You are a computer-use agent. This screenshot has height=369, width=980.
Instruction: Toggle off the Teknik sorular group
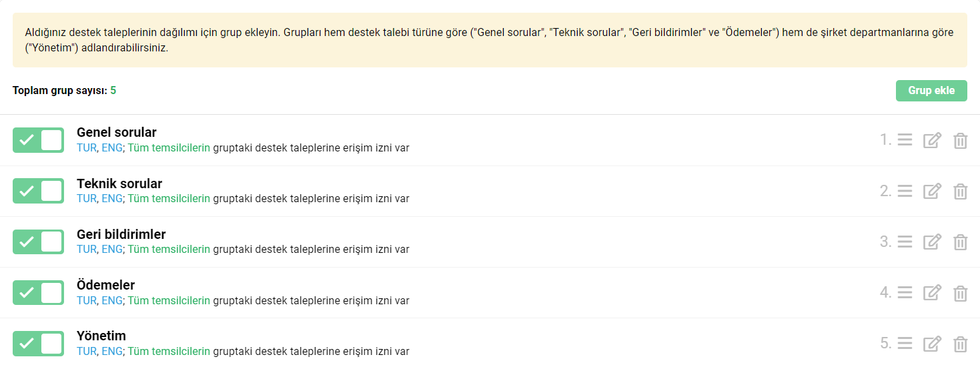38,191
